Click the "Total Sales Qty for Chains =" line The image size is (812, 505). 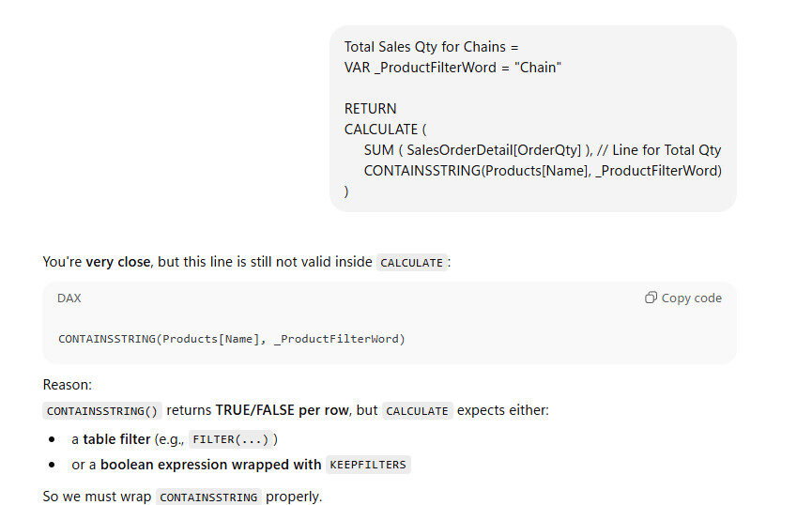(x=431, y=46)
